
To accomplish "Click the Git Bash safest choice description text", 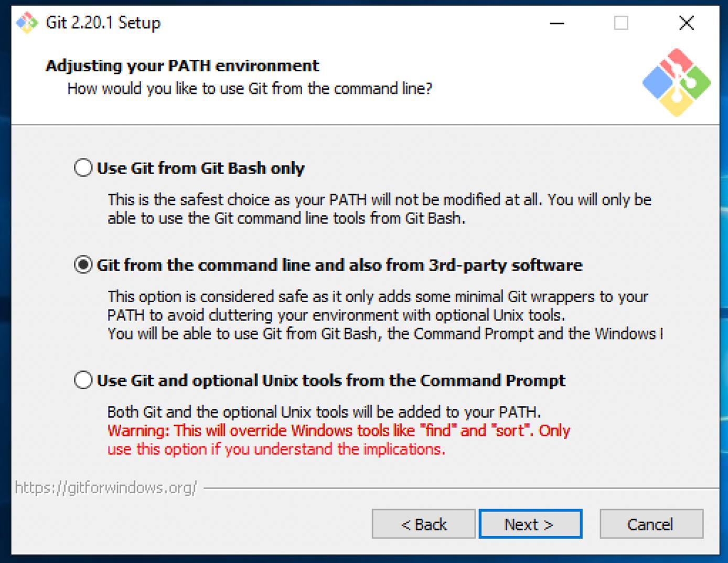I will [x=379, y=208].
